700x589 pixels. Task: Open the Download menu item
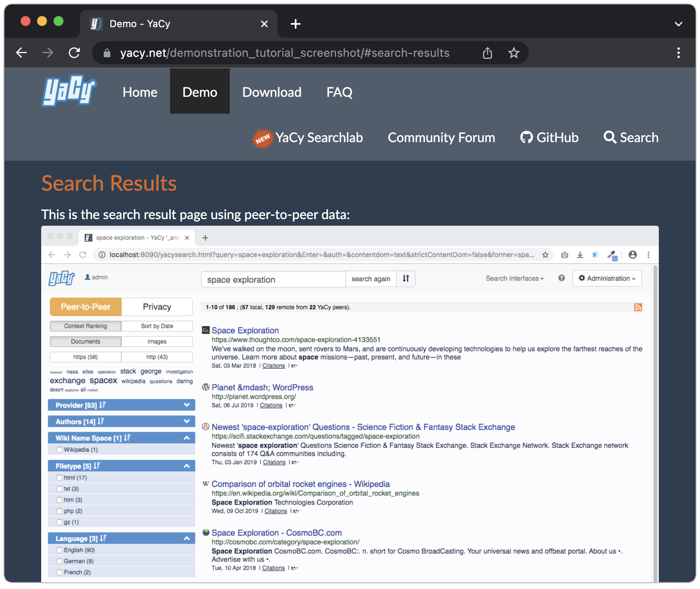click(x=272, y=92)
